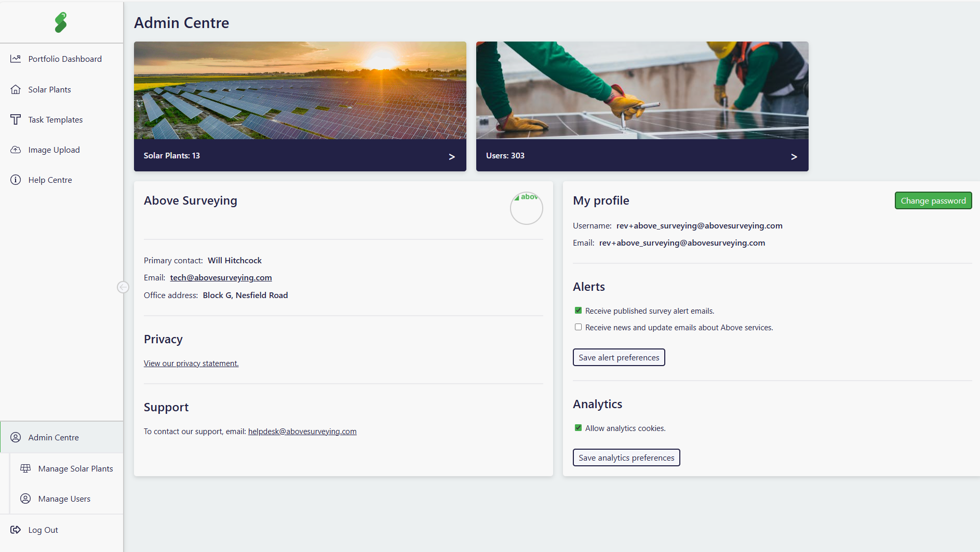Select Admin Centre in sidebar
The image size is (980, 552).
(x=53, y=437)
